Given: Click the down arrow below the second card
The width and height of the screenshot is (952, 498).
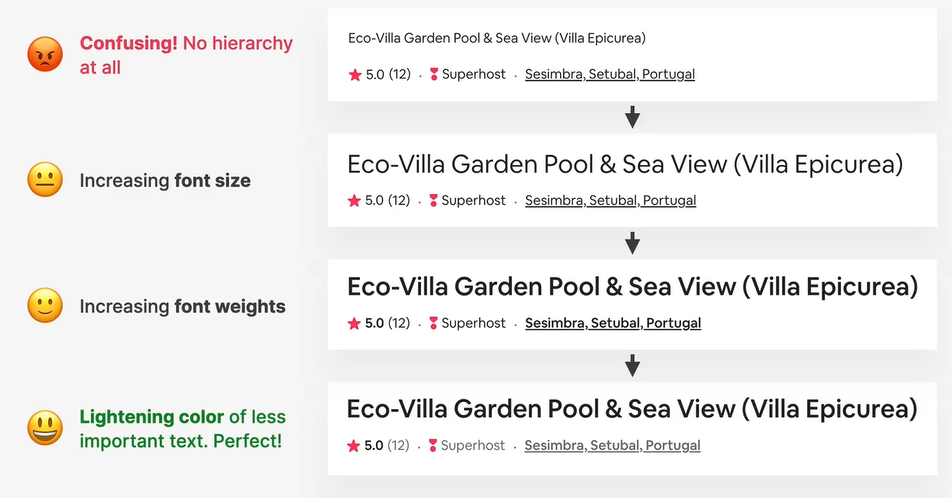Looking at the screenshot, I should [x=633, y=242].
